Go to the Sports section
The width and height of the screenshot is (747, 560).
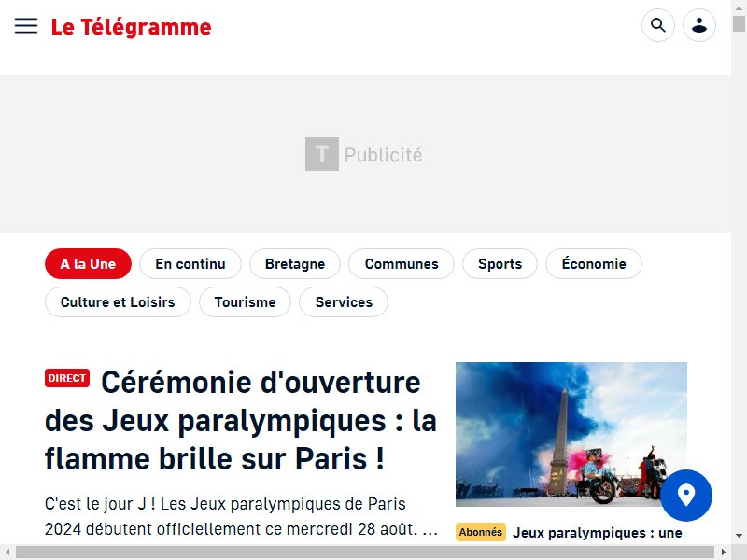[x=500, y=264]
